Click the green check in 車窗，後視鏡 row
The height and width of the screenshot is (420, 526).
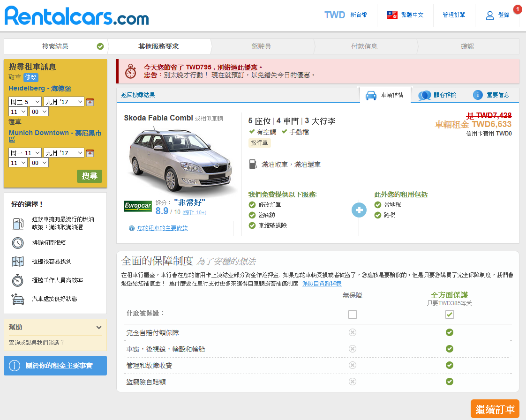[450, 349]
